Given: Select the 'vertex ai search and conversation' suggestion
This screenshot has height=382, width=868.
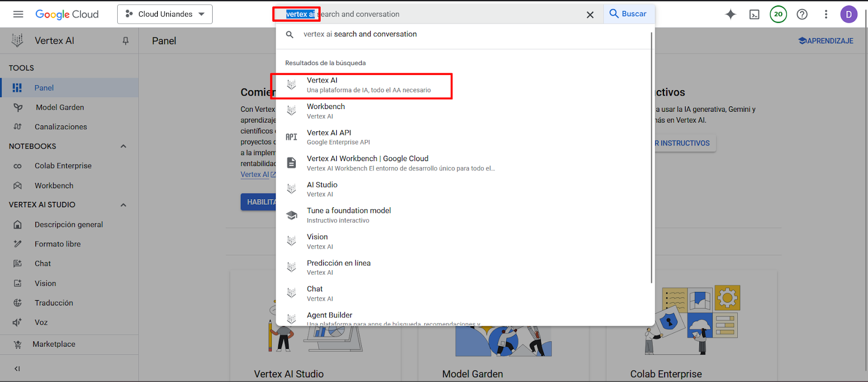Looking at the screenshot, I should click(464, 34).
